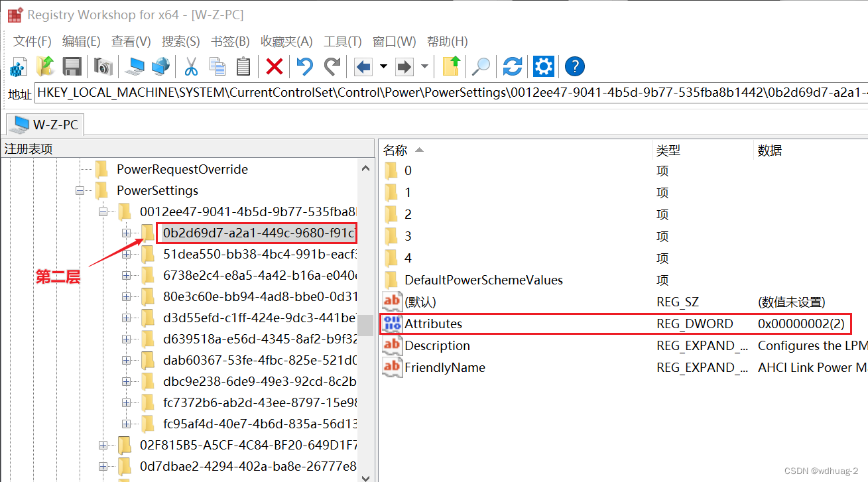Expand the 80e3c60e-bb94 key
The width and height of the screenshot is (868, 482).
(x=126, y=296)
